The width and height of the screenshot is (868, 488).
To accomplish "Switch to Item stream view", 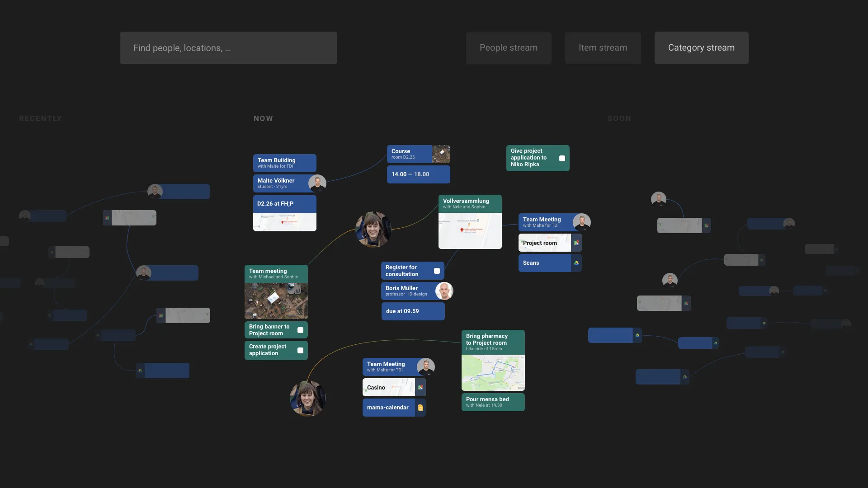I will pos(603,48).
